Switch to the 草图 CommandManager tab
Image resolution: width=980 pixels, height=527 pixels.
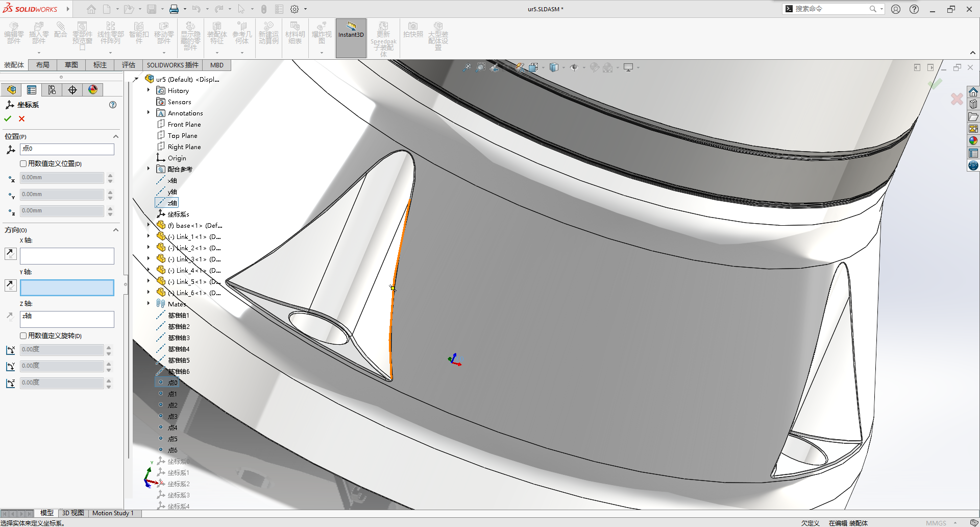coord(71,65)
